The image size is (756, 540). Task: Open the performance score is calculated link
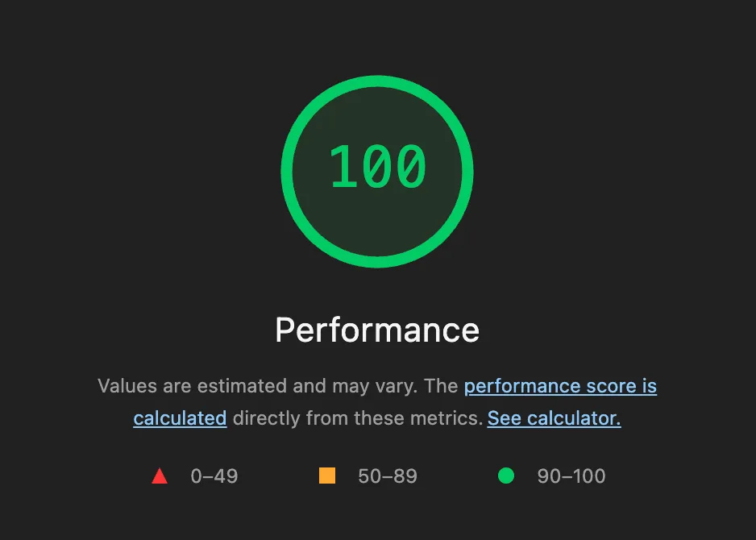point(560,386)
